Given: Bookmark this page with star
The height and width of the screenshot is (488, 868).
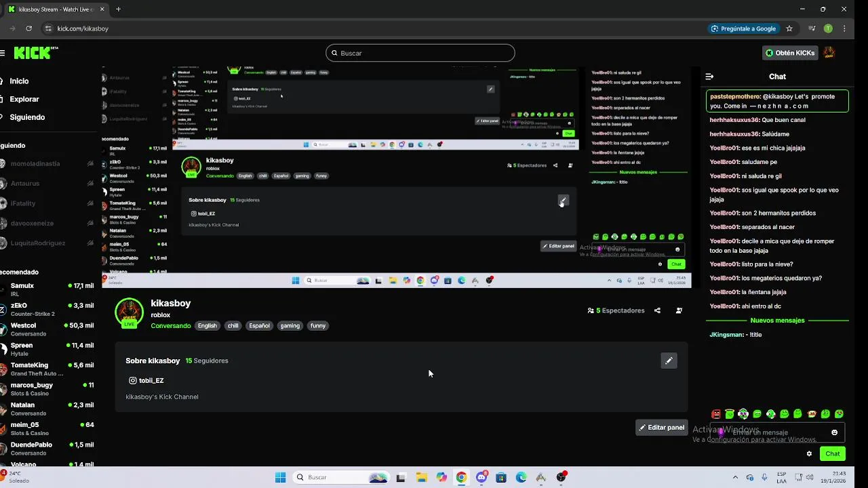Looking at the screenshot, I should point(789,28).
